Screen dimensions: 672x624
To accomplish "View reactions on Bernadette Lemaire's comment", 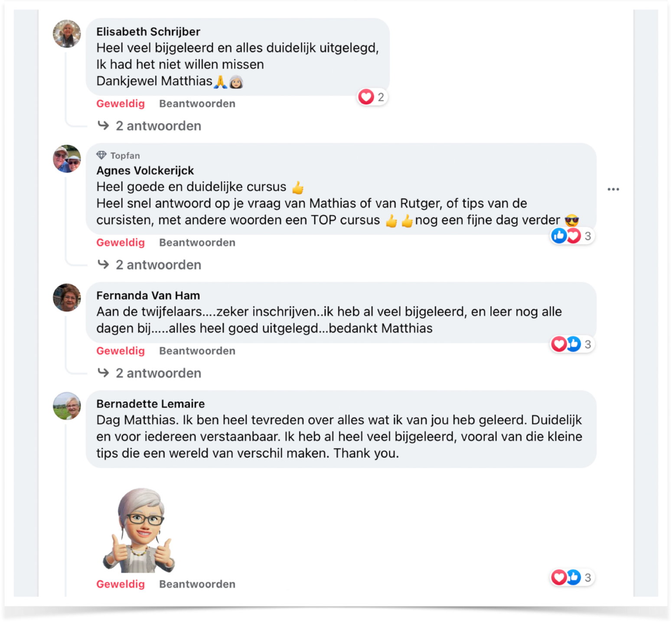I will (572, 578).
